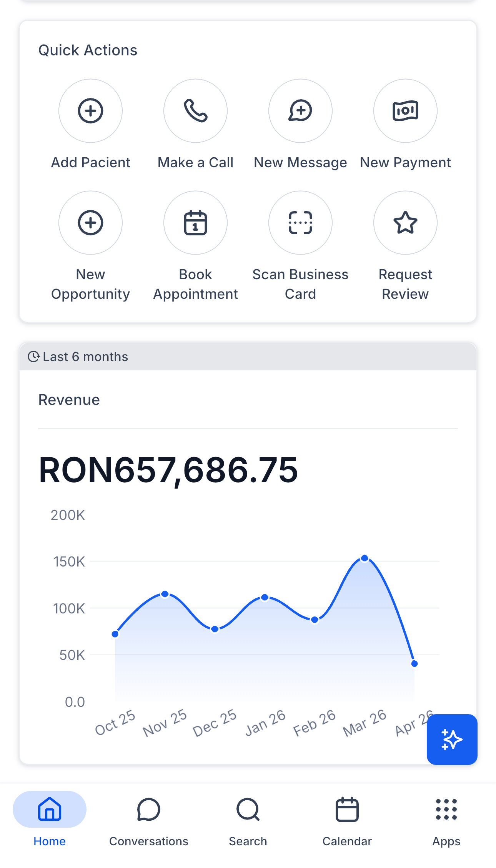Open the blue AI sparkle assistant button
Screen dimensions: 496x868
pyautogui.click(x=452, y=739)
